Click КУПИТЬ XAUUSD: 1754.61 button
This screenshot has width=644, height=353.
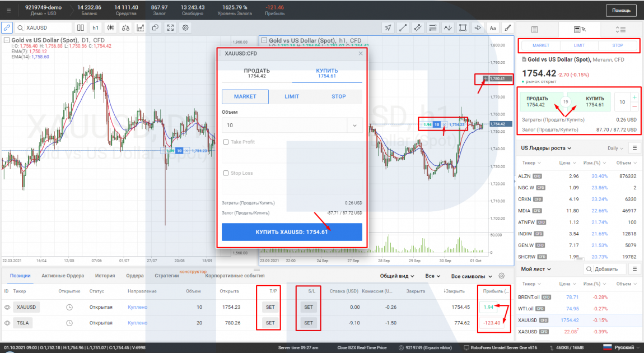[292, 232]
